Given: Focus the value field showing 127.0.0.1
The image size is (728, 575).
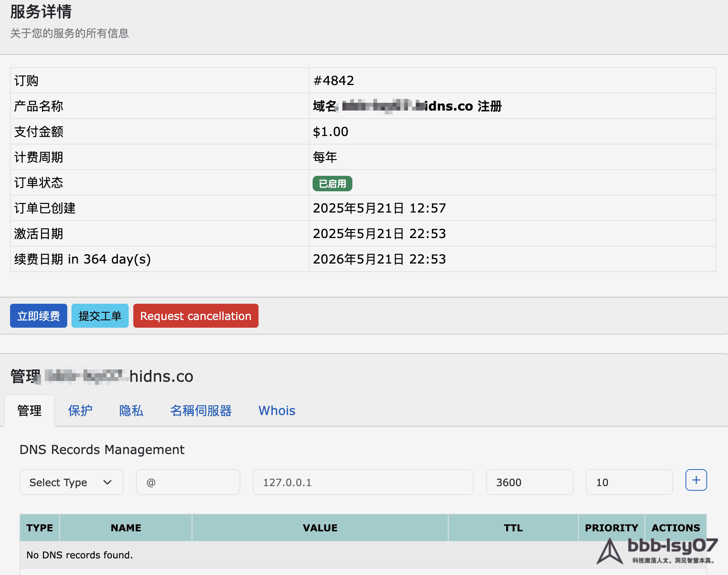Looking at the screenshot, I should pyautogui.click(x=363, y=482).
